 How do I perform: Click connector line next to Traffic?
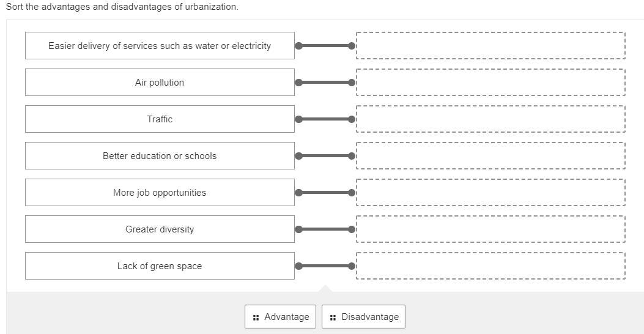click(x=325, y=119)
